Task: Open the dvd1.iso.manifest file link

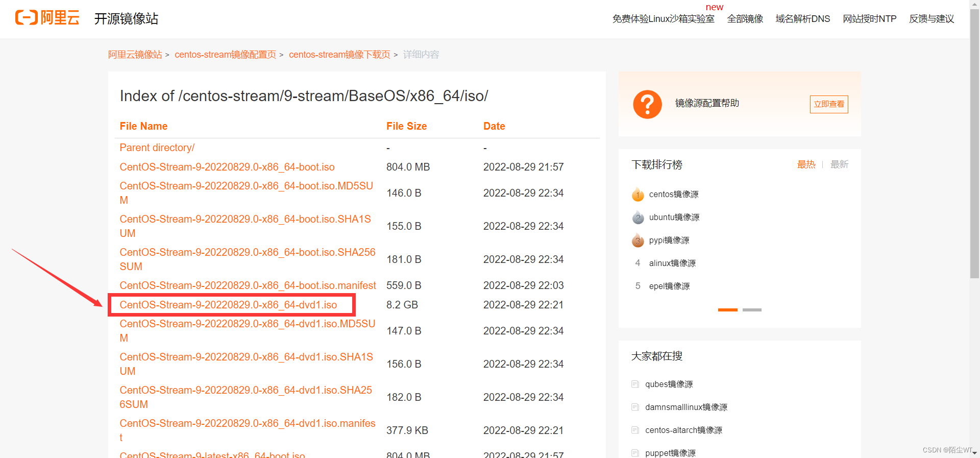Action: 248,430
